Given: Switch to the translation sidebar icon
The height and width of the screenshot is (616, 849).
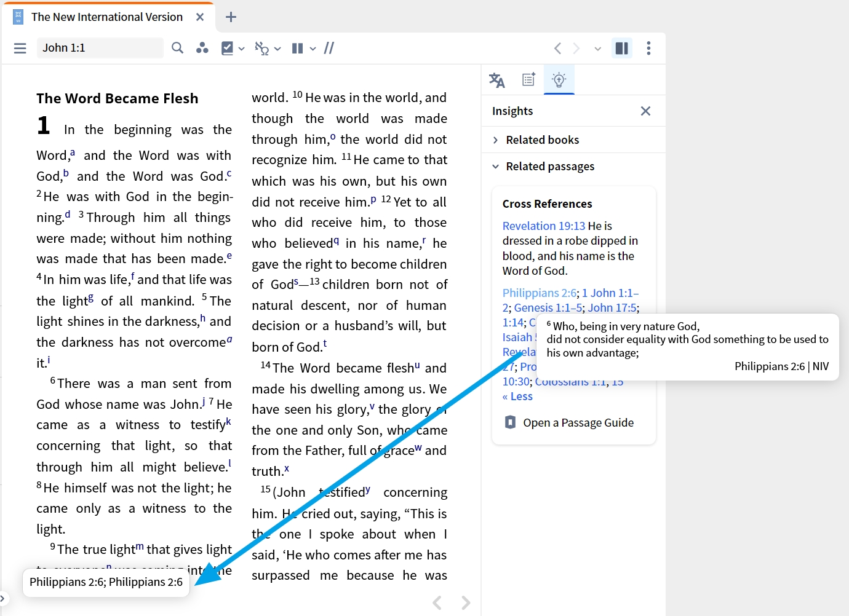Looking at the screenshot, I should (x=496, y=79).
